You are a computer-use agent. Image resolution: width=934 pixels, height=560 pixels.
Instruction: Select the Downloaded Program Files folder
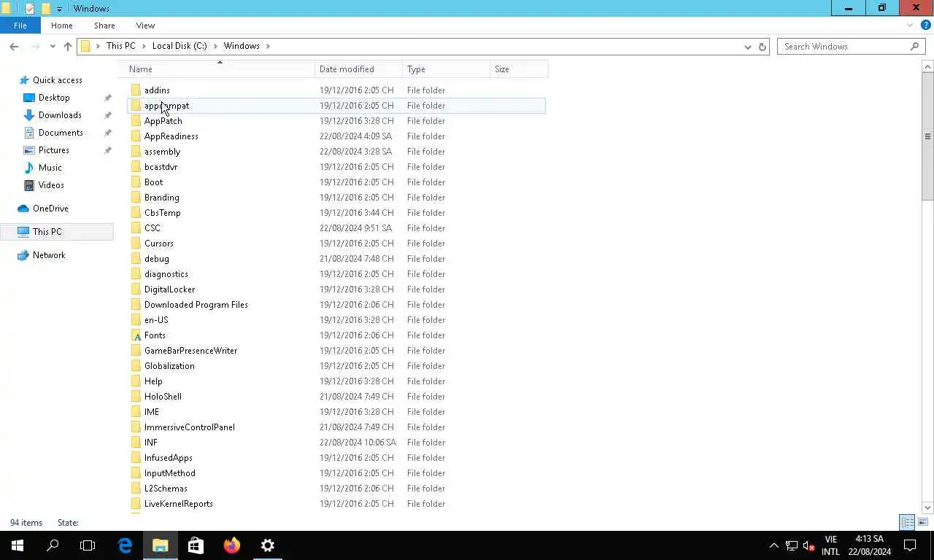click(x=196, y=305)
